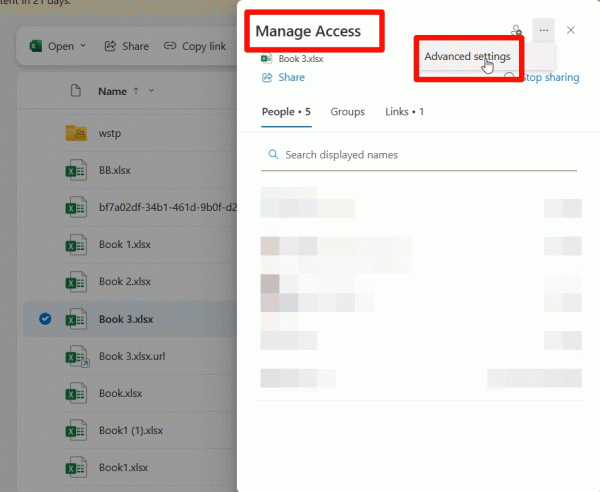Switch to the Groups tab
The width and height of the screenshot is (600, 492).
click(x=347, y=112)
